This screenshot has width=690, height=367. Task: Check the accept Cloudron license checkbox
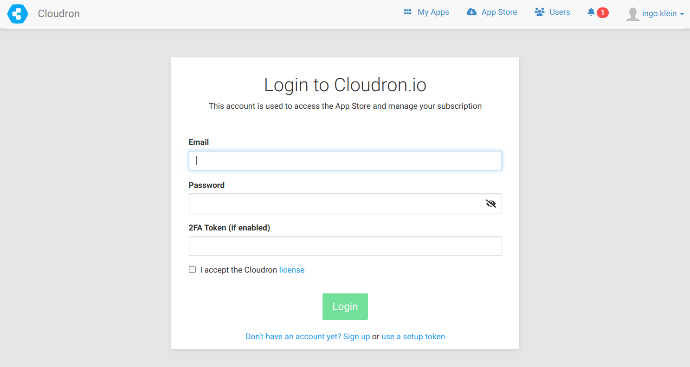point(192,269)
